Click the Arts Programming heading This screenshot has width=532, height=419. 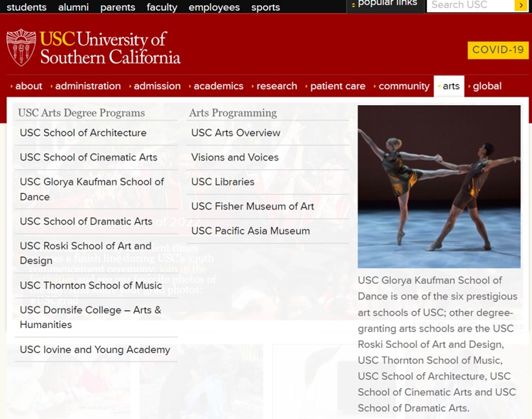(x=233, y=113)
